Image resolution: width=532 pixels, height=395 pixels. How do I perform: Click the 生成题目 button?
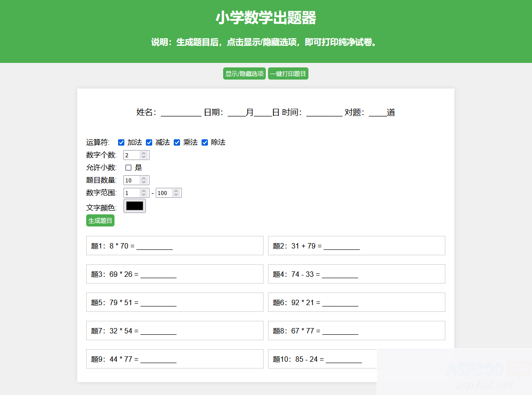point(100,221)
